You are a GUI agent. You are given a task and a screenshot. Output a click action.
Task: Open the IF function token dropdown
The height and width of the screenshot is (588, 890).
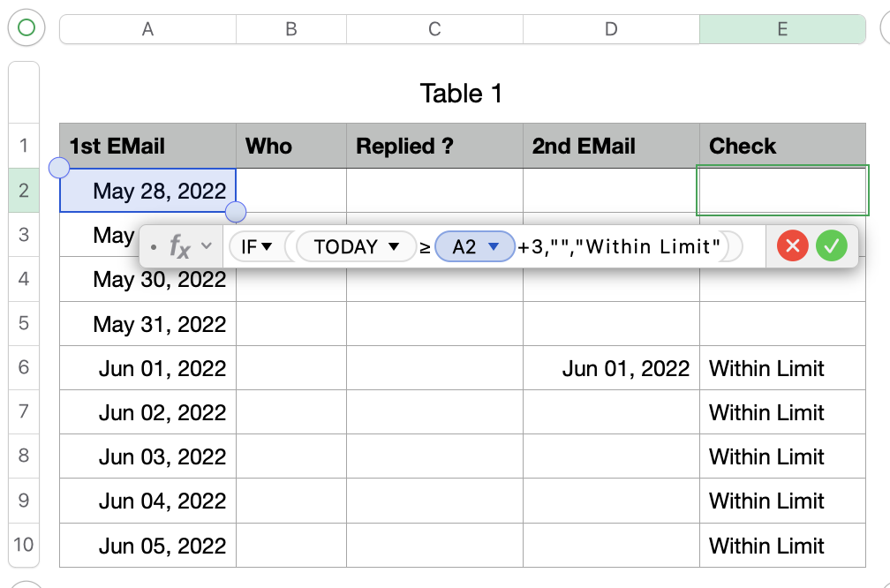tap(267, 247)
